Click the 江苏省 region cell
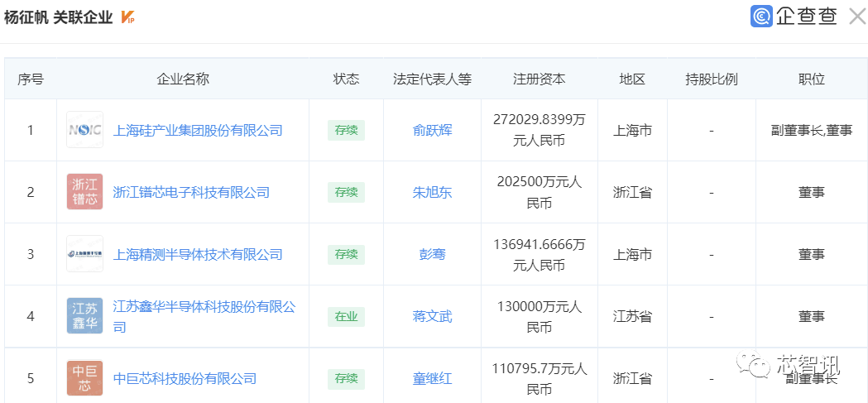The image size is (868, 403). pos(632,316)
